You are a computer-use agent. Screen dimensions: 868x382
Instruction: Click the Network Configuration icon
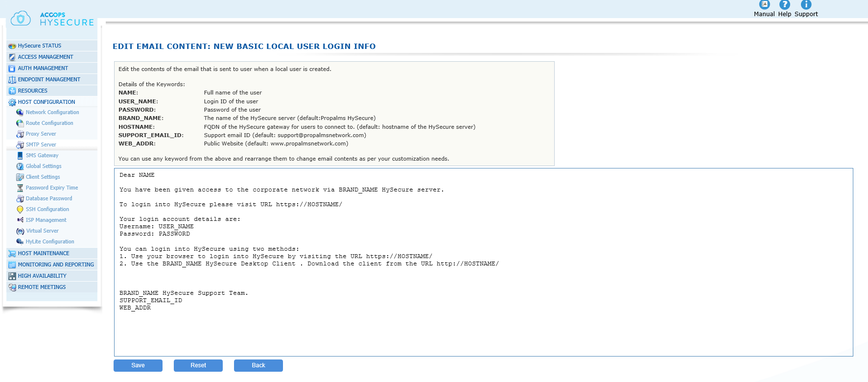click(20, 113)
